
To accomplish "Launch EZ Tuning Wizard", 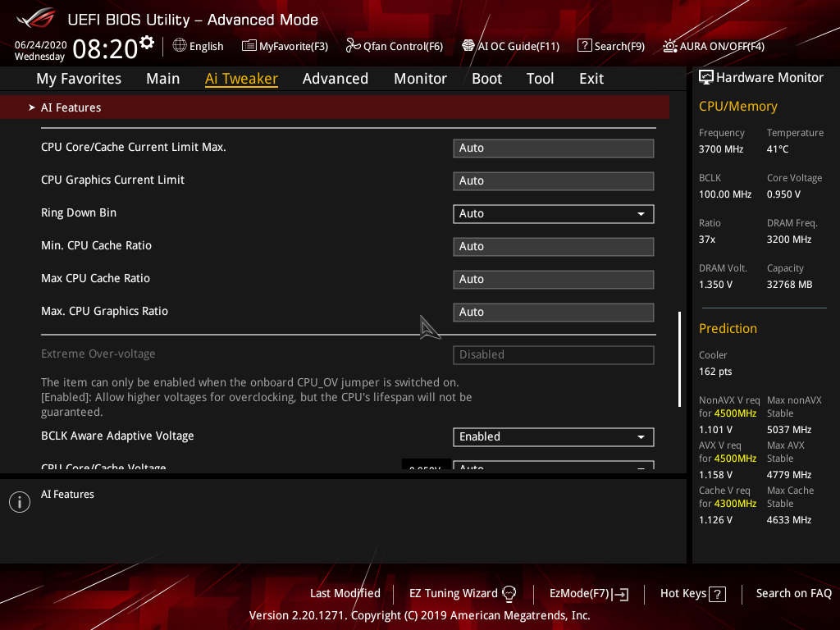I will click(463, 594).
